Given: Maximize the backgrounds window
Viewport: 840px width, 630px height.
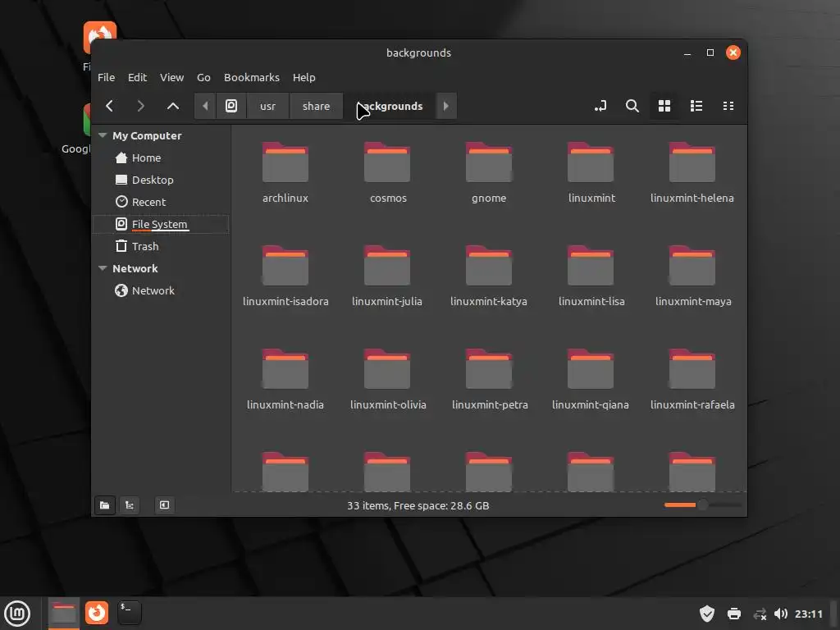Looking at the screenshot, I should tap(710, 52).
